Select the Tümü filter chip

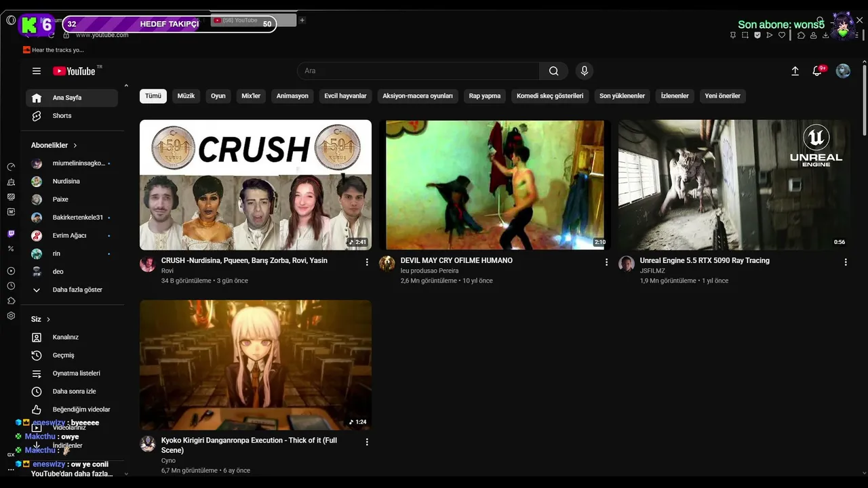click(153, 96)
